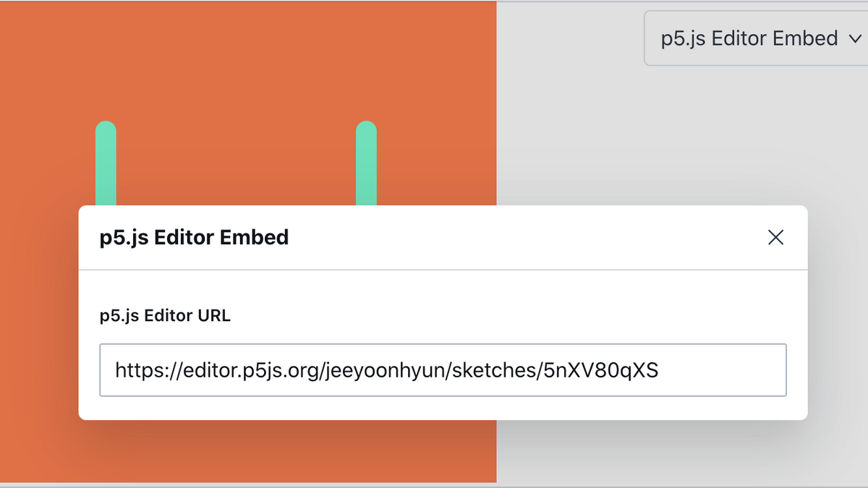
Task: Click the p5.js Editor Embed dialog title
Action: pos(194,237)
